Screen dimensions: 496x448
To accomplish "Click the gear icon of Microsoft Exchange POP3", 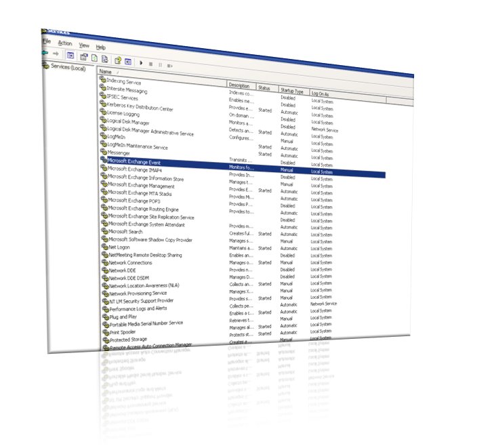I will pos(104,199).
